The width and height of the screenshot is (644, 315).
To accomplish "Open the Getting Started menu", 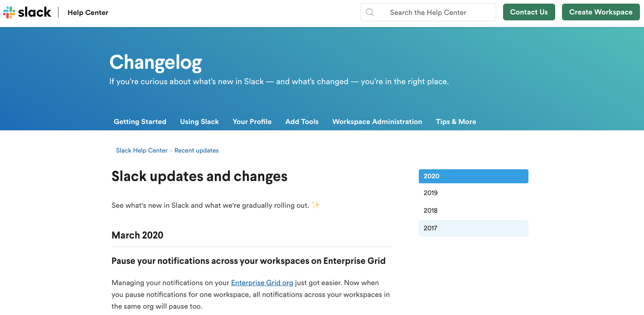I will point(140,121).
